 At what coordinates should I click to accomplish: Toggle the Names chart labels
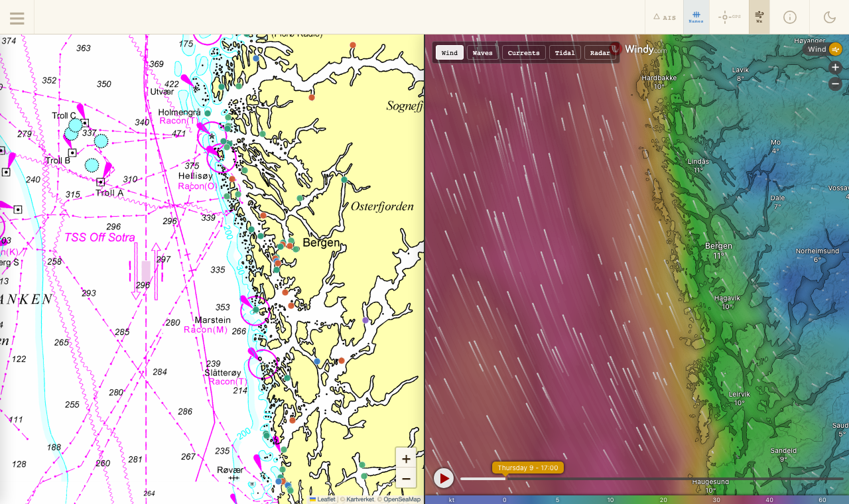coord(696,17)
